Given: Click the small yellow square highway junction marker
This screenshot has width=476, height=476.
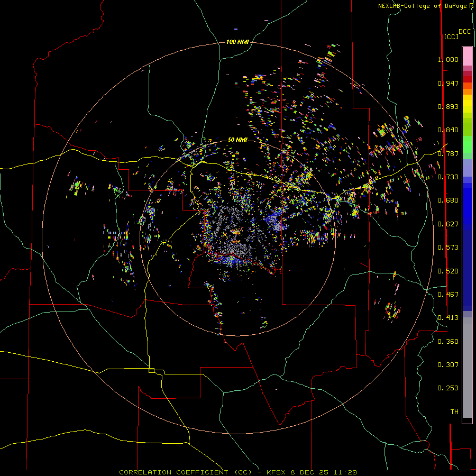Looking at the screenshot, I should (x=151, y=370).
